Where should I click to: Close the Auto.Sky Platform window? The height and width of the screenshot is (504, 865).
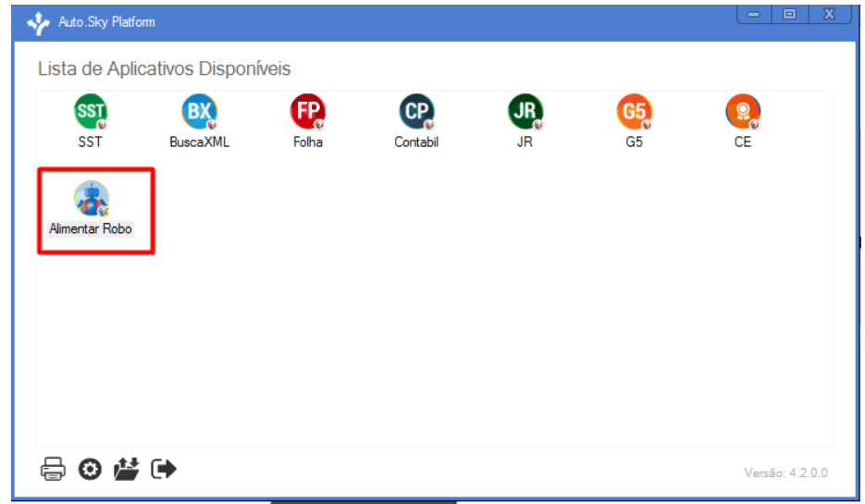click(x=829, y=14)
